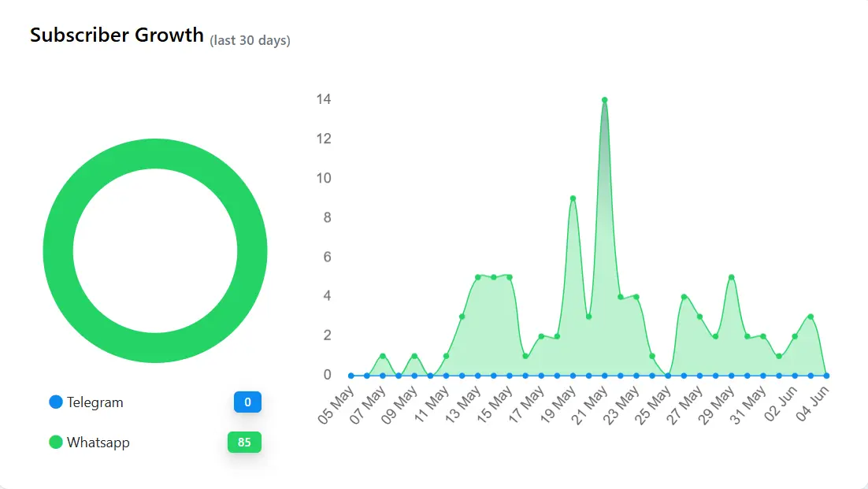Select the 19 May data point at 9
This screenshot has height=489, width=868.
[573, 198]
